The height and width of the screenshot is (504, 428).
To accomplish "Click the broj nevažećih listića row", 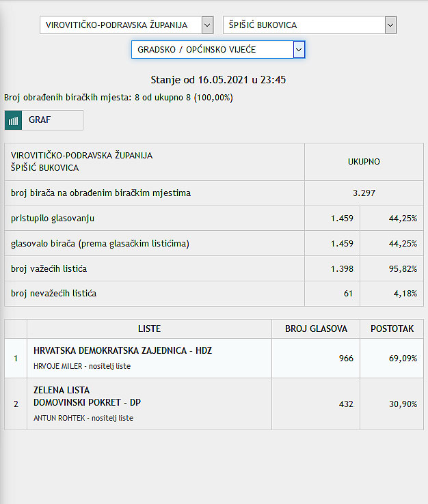I will point(214,294).
